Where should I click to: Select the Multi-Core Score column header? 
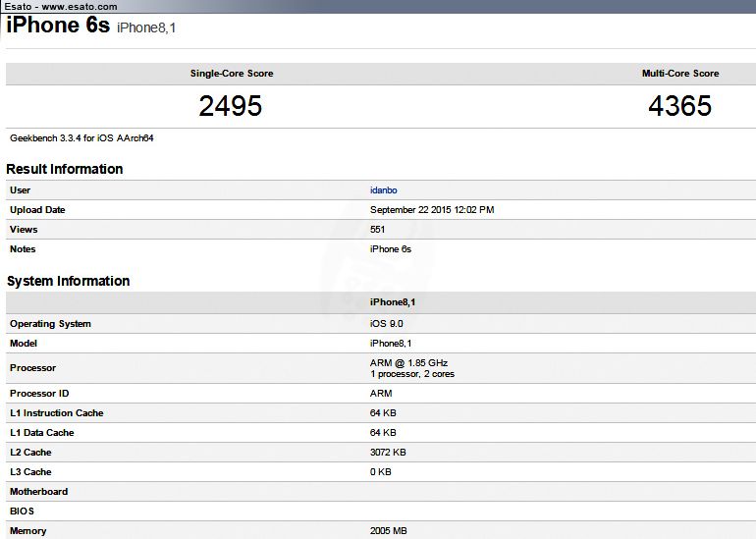tap(679, 74)
